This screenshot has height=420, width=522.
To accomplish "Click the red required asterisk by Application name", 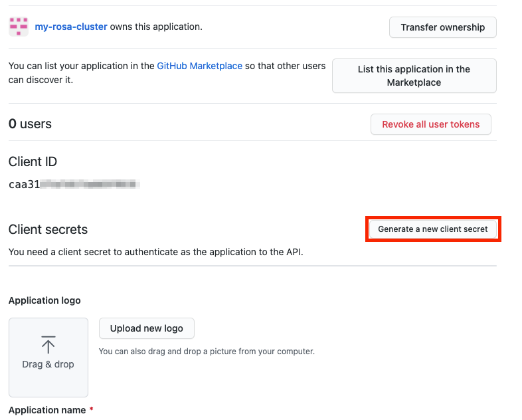I will point(91,410).
